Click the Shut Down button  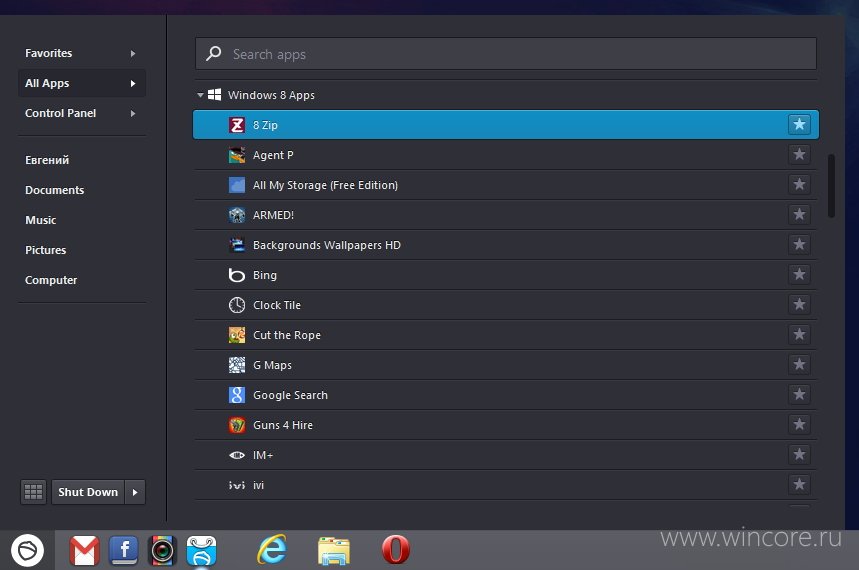pyautogui.click(x=88, y=492)
